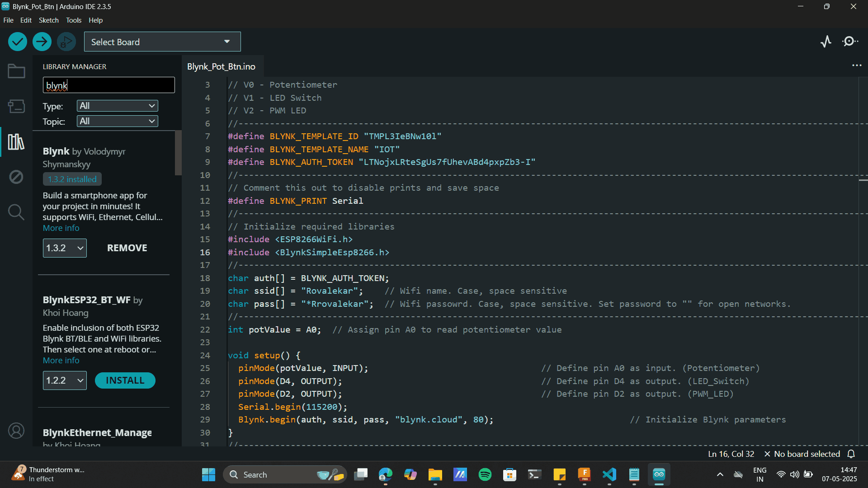Open the Edit menu
Image resolution: width=868 pixels, height=488 pixels.
pyautogui.click(x=26, y=20)
